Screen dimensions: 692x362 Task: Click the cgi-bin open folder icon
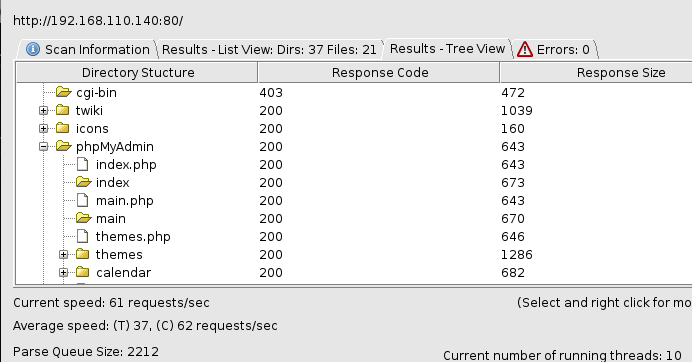click(64, 92)
